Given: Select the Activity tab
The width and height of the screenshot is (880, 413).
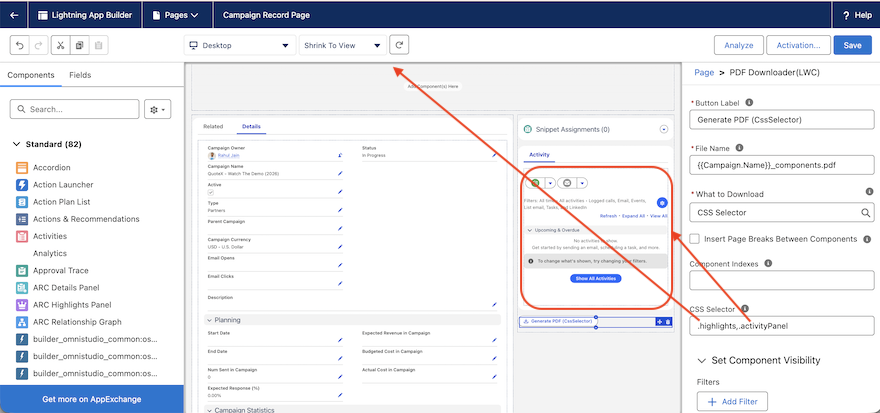Looking at the screenshot, I should click(x=539, y=154).
